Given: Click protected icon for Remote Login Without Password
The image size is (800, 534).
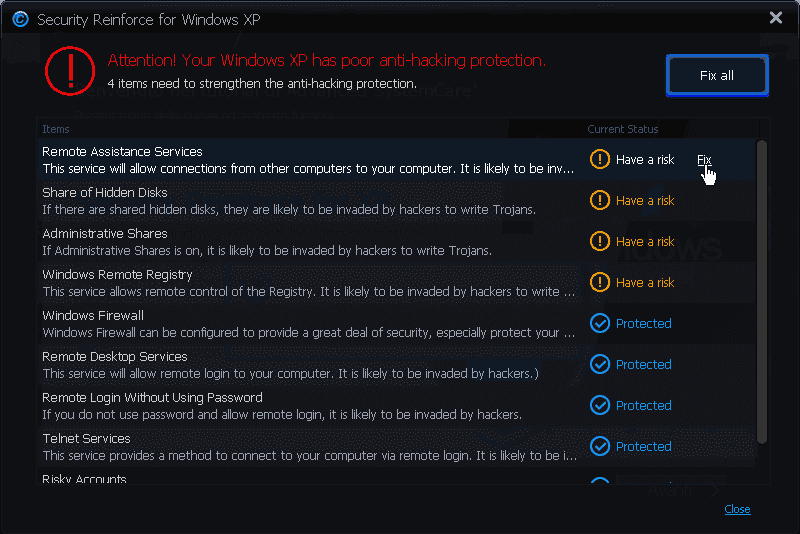Looking at the screenshot, I should coord(600,406).
